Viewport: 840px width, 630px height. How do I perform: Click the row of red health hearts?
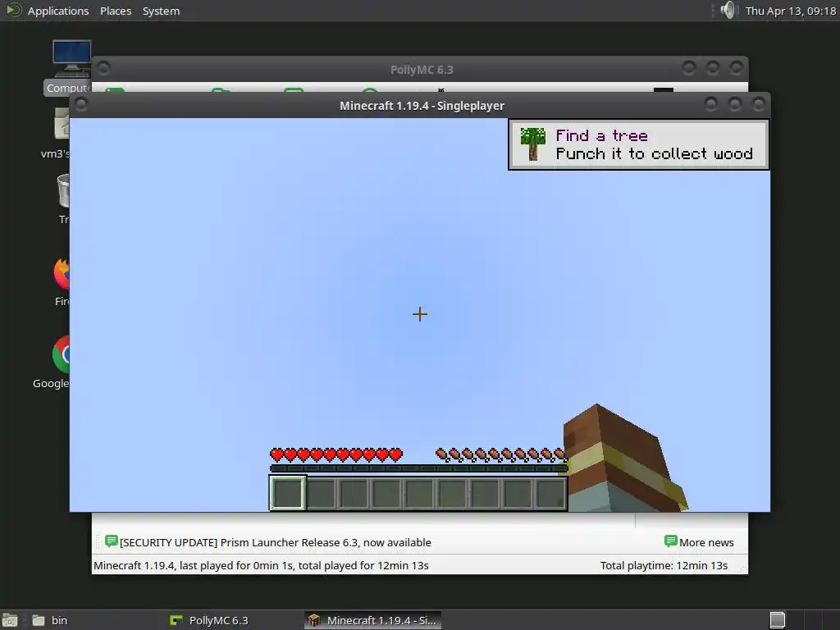click(336, 455)
